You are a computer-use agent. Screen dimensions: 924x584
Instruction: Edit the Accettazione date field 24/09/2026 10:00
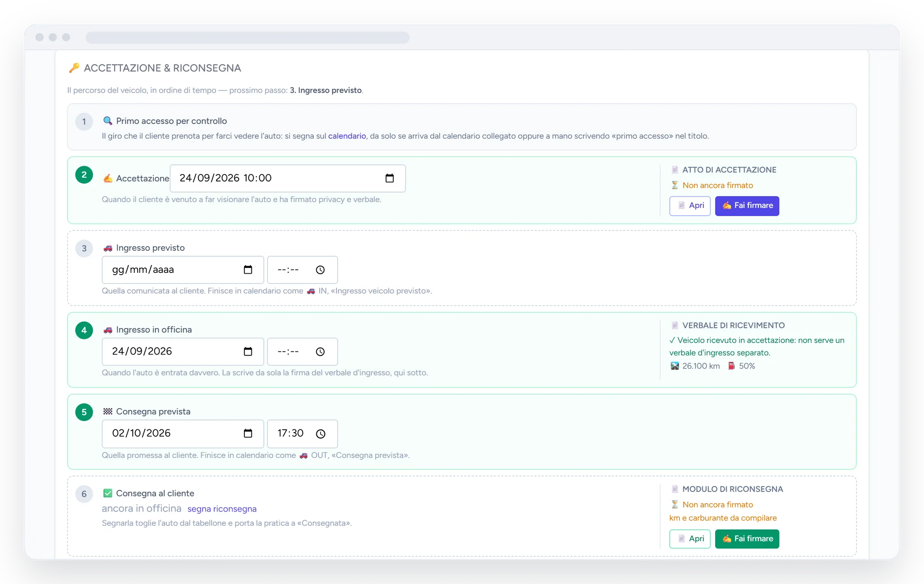[x=287, y=178]
